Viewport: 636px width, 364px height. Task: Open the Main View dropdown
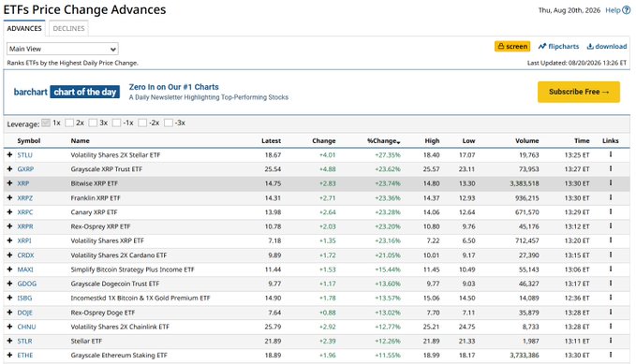[63, 49]
